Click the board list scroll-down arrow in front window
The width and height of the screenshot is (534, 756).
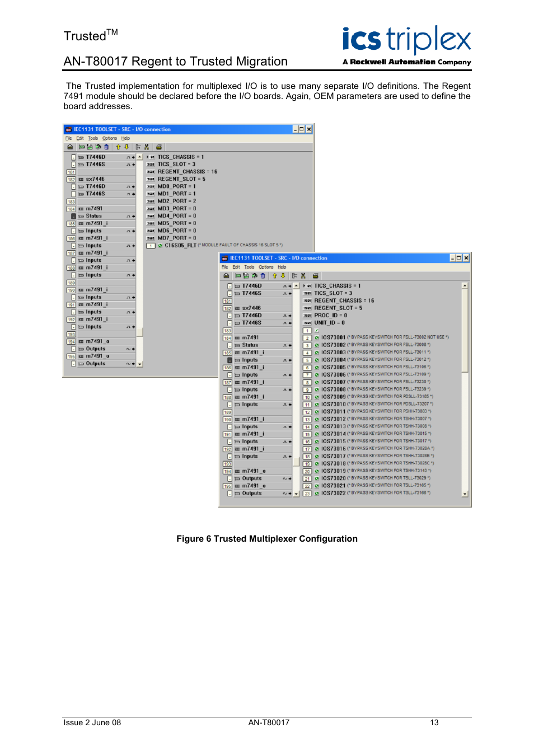tap(296, 494)
